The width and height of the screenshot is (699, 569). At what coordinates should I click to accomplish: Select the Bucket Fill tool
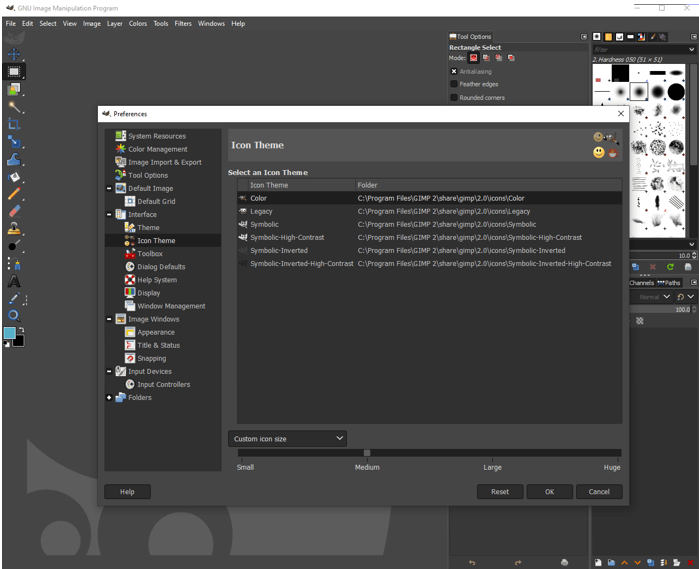(x=14, y=177)
